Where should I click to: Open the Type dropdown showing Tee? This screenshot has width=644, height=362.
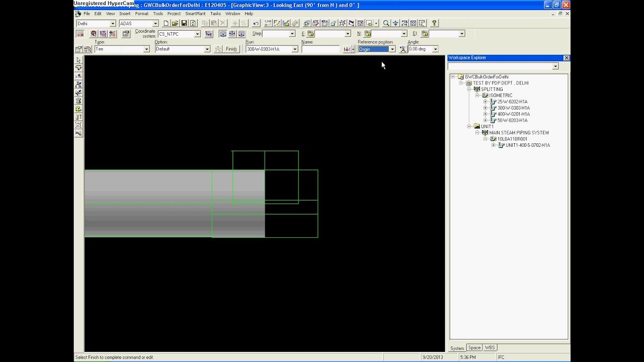[x=146, y=49]
